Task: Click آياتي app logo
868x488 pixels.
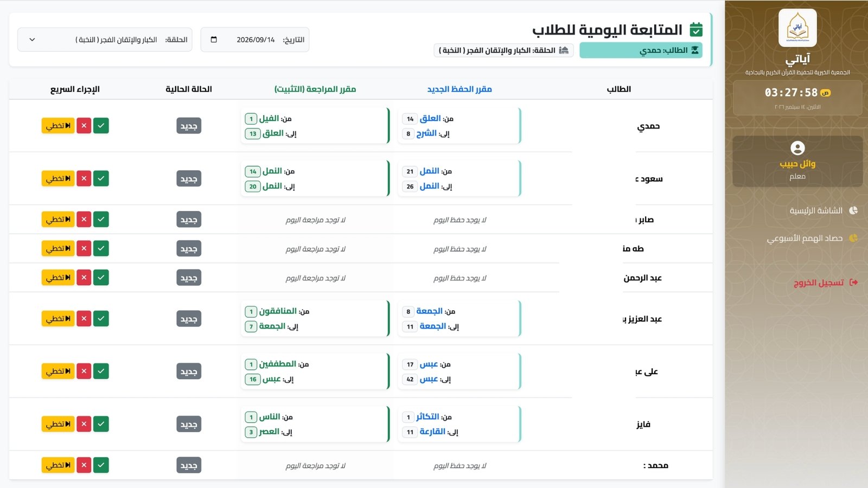Action: [x=797, y=28]
